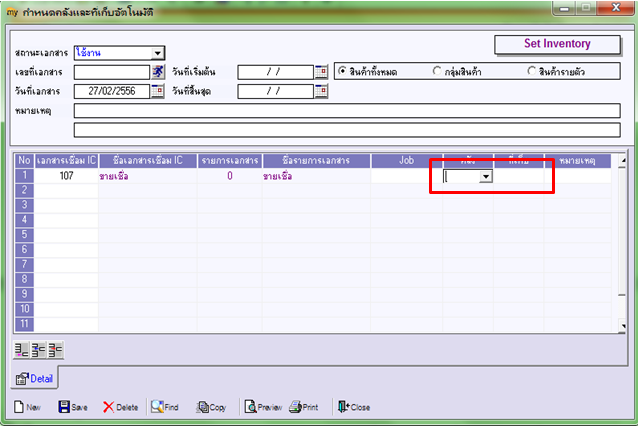Open warehouse dropdown in grid row 1

pyautogui.click(x=486, y=176)
